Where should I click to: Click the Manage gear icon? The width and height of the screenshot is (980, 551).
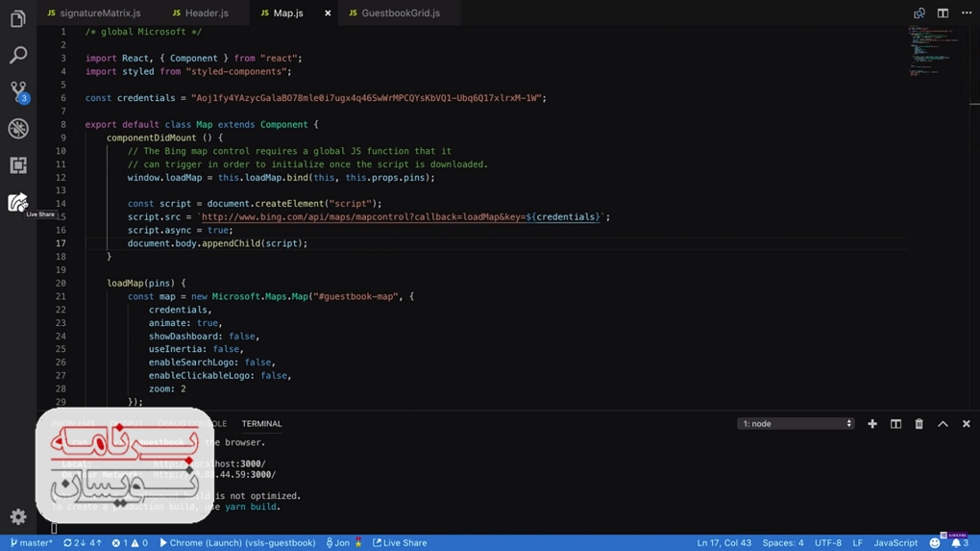[x=17, y=517]
